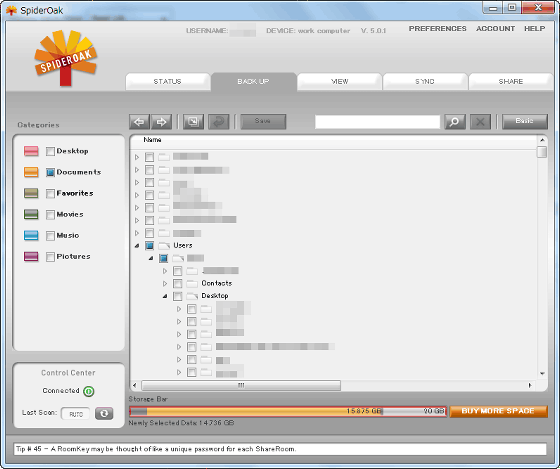Image resolution: width=560 pixels, height=469 pixels.
Task: Open PREFERENCES
Action: [438, 29]
